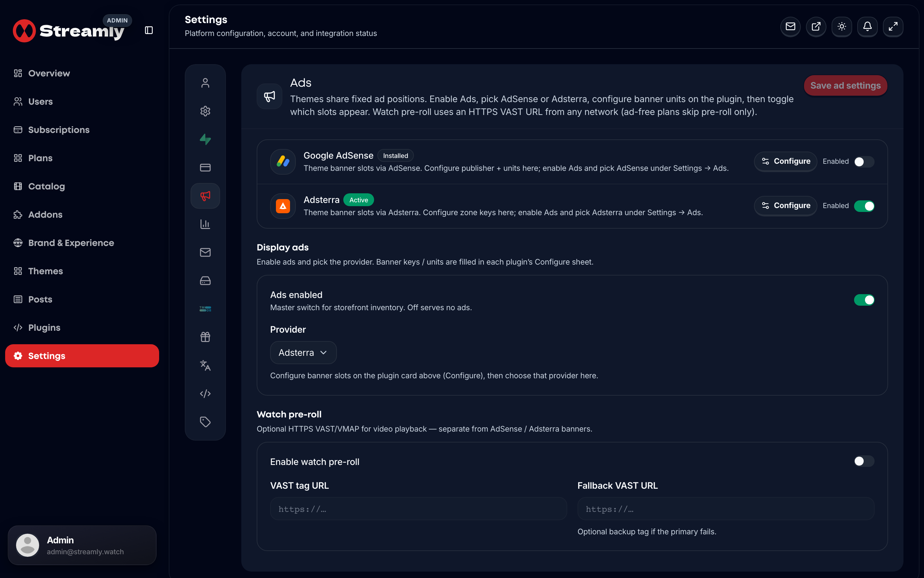Enable the watch pre-roll switch
Viewport: 924px width, 578px height.
pyautogui.click(x=864, y=461)
